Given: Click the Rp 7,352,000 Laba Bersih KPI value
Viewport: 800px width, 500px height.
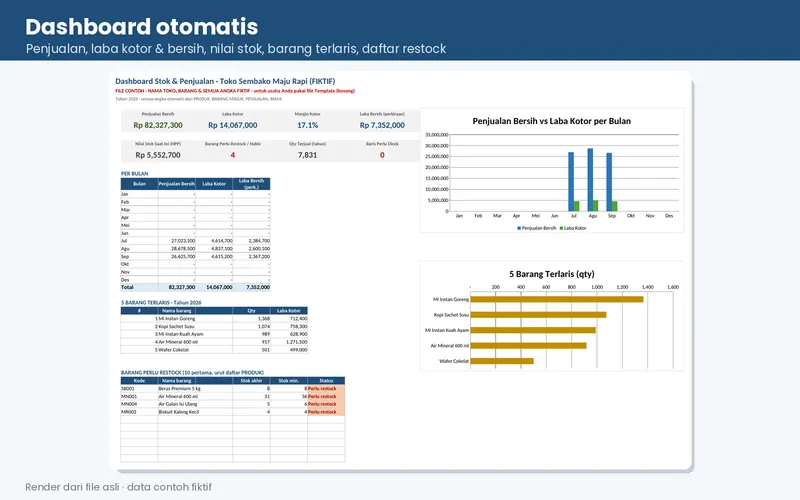Looking at the screenshot, I should (x=382, y=125).
